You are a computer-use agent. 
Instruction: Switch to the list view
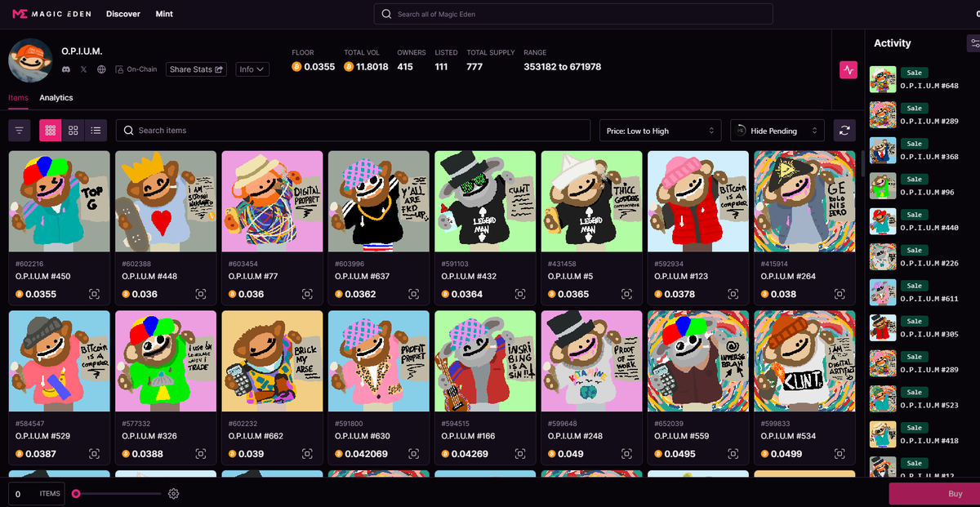coord(96,130)
